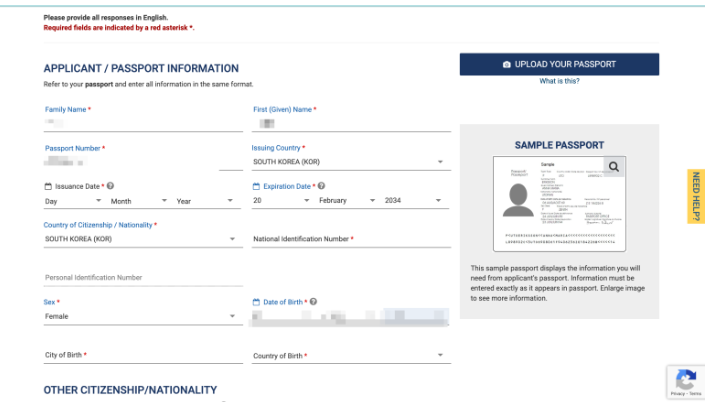Click the Date of Birth help icon
The height and width of the screenshot is (402, 712).
click(x=313, y=302)
